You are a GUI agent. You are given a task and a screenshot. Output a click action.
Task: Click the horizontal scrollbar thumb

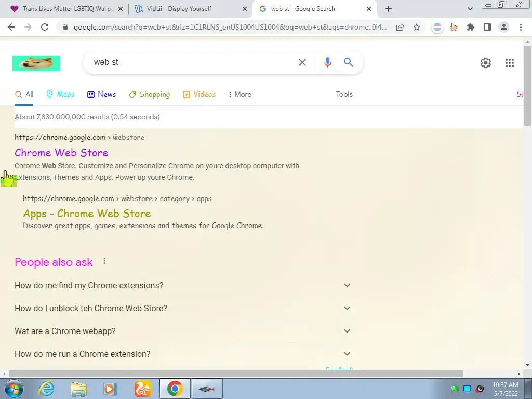236,374
